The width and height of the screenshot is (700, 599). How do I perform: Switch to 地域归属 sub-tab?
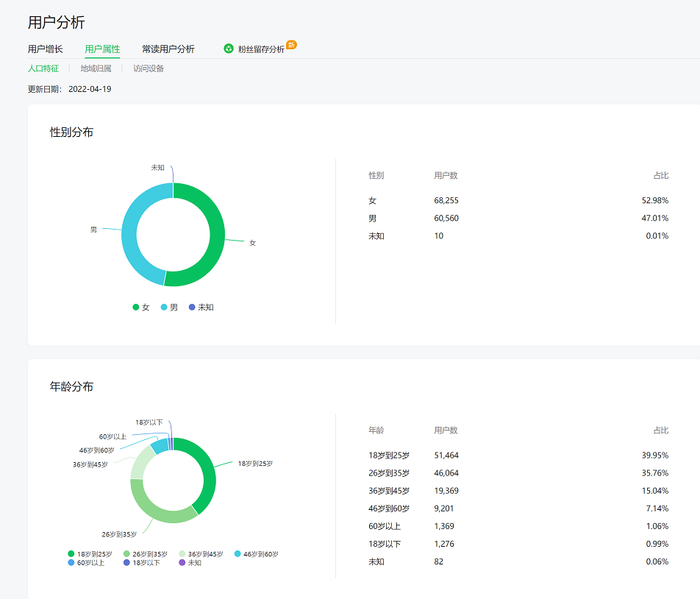point(96,68)
